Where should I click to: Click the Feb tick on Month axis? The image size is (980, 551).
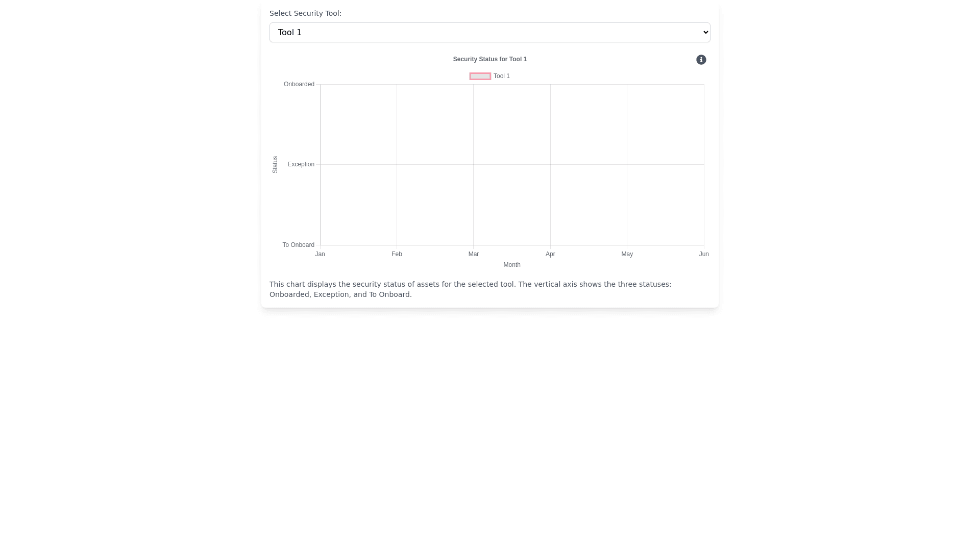397,254
